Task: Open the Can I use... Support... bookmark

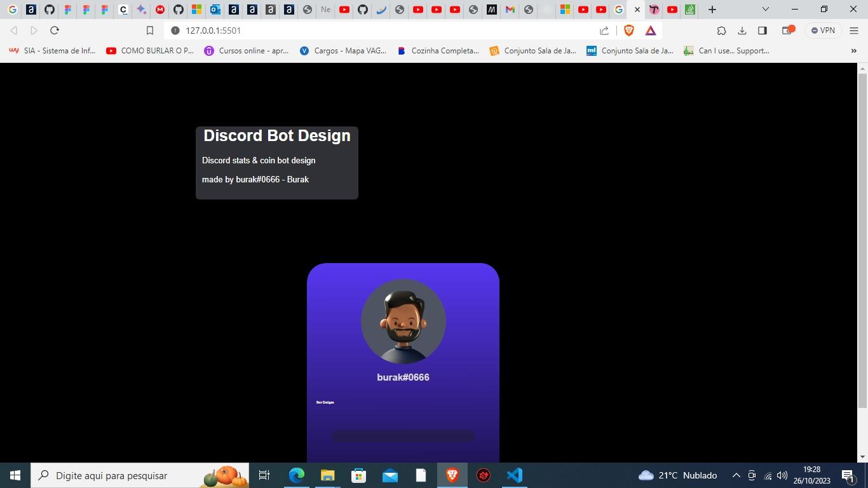Action: (726, 51)
